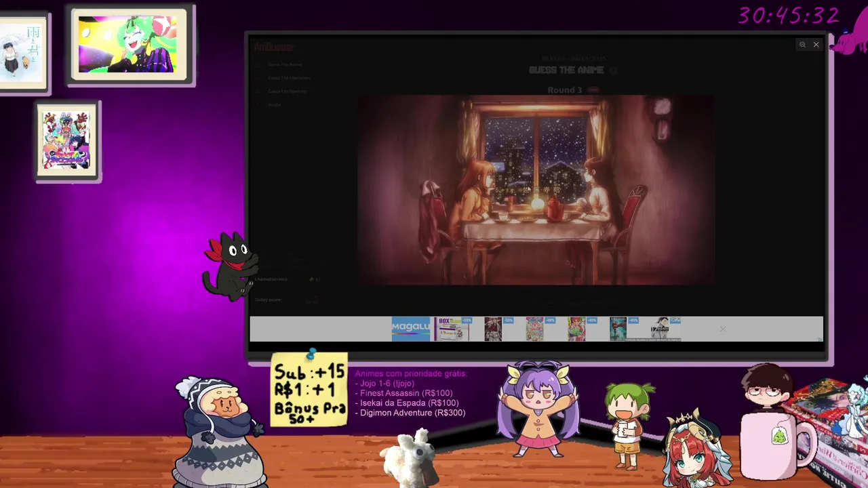Click the 30:45:32 stream timer
Viewport: 868px width, 488px height.
789,16
